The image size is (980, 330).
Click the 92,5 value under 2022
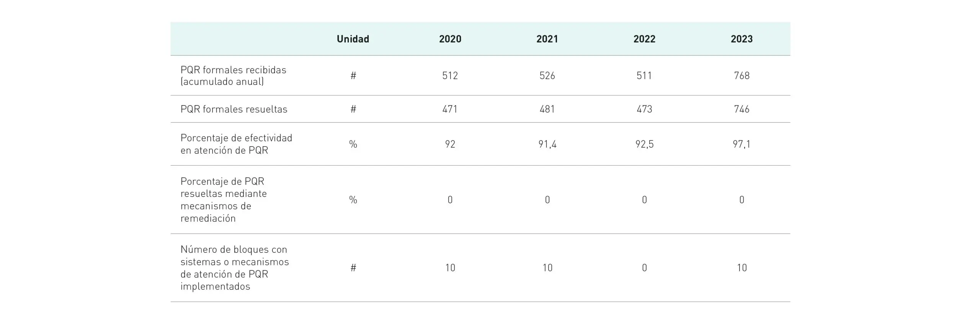click(644, 144)
